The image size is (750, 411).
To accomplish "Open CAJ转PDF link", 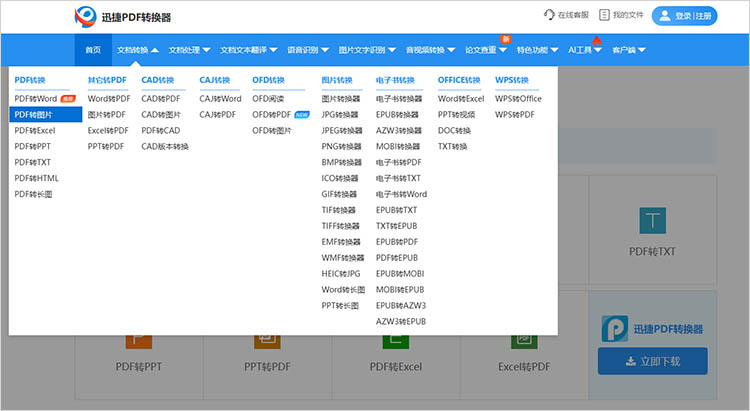I will tap(218, 114).
